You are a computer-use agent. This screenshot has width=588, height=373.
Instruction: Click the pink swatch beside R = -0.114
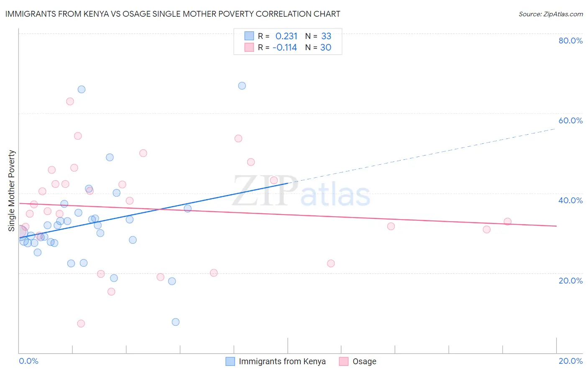tap(249, 47)
